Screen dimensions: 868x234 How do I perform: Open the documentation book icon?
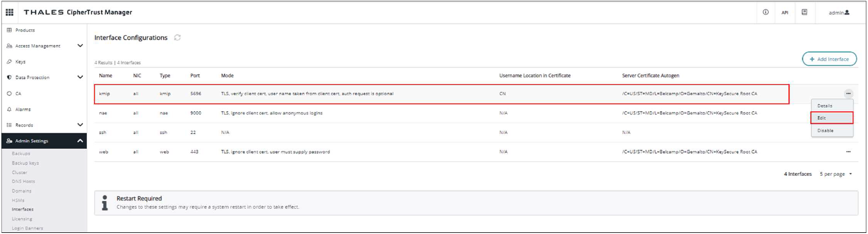point(805,12)
